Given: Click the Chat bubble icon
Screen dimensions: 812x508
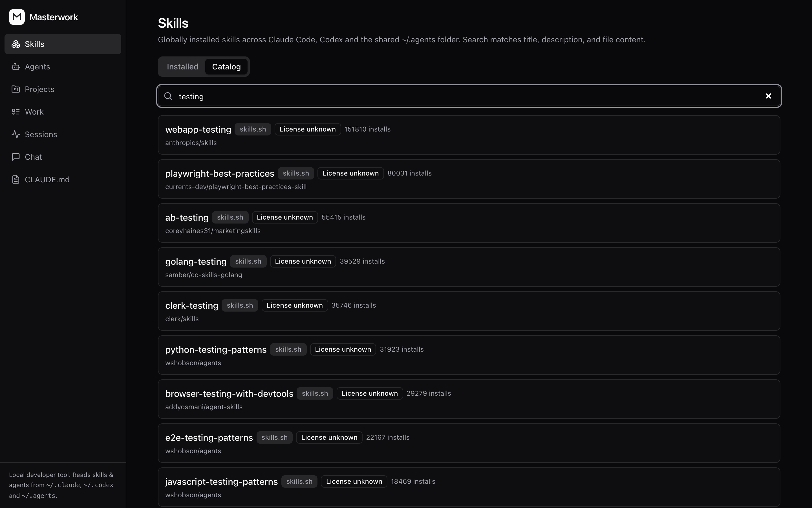Looking at the screenshot, I should pos(16,157).
